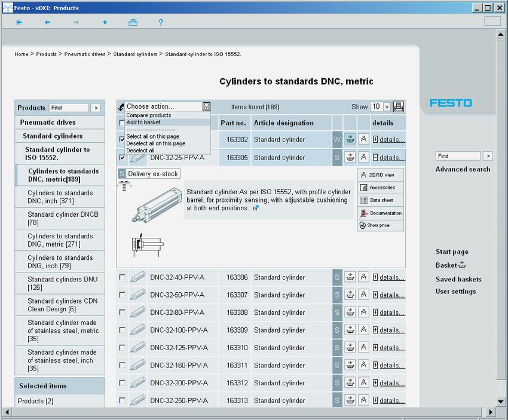
Task: Go up one level arrow
Action: tap(105, 22)
